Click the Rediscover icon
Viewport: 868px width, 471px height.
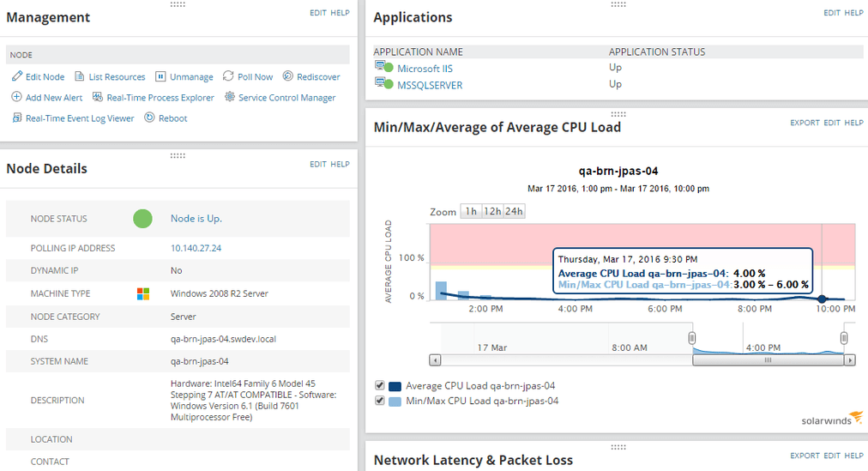click(x=288, y=75)
